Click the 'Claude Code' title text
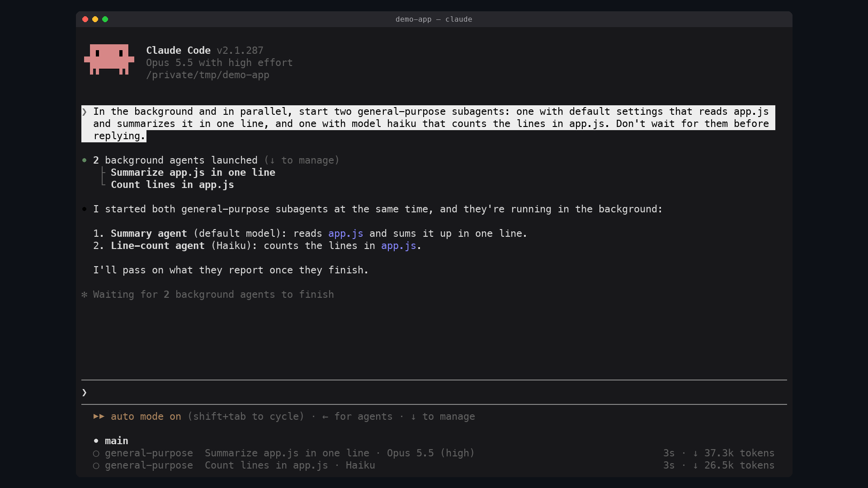The image size is (868, 488). click(178, 51)
